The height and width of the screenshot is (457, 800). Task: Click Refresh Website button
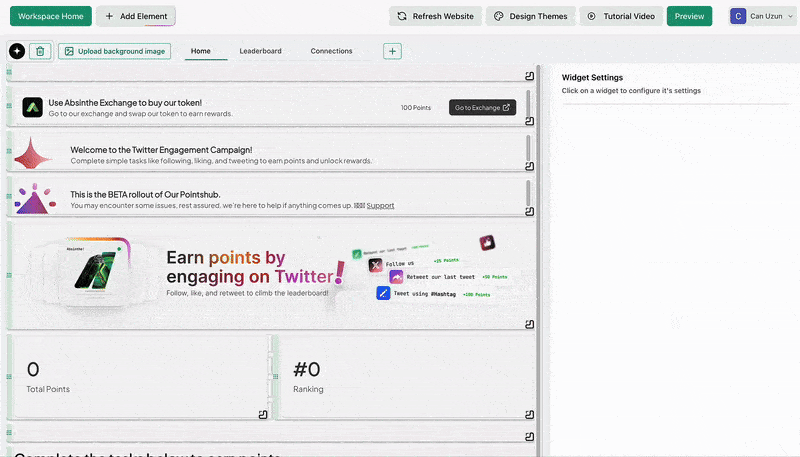click(x=435, y=16)
